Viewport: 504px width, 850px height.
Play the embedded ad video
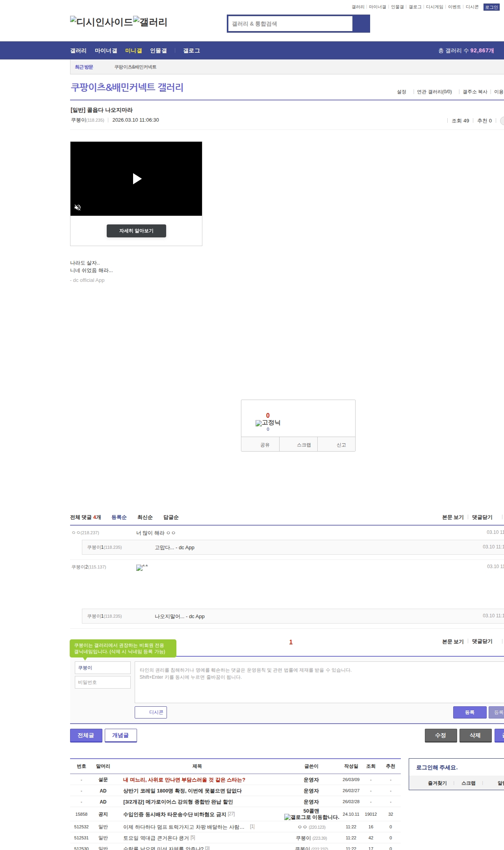click(x=137, y=179)
